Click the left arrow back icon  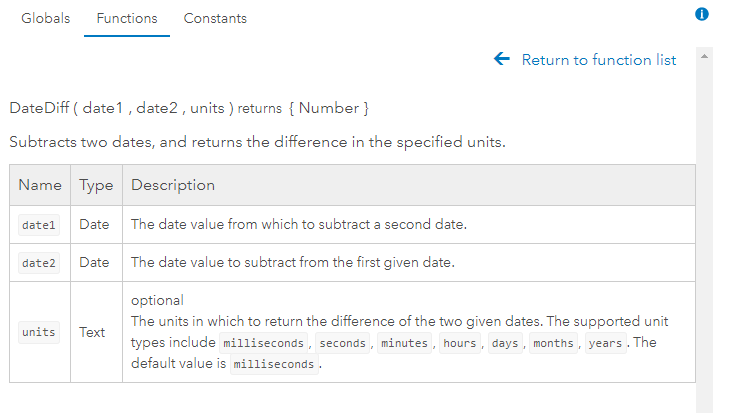click(502, 60)
